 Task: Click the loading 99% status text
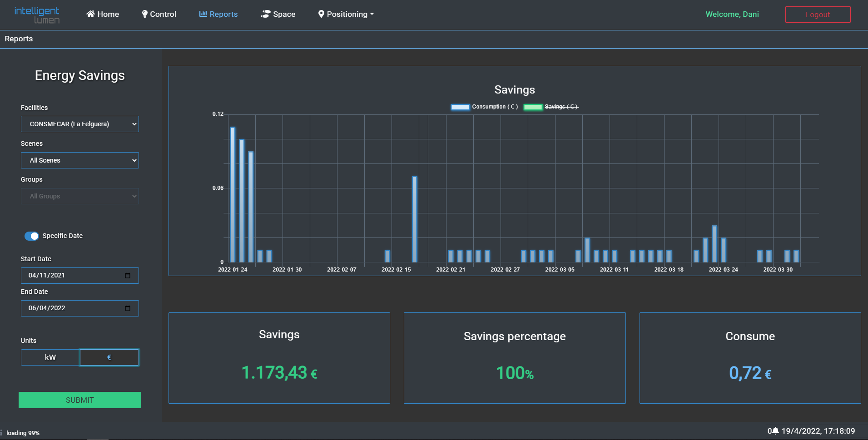(23, 433)
